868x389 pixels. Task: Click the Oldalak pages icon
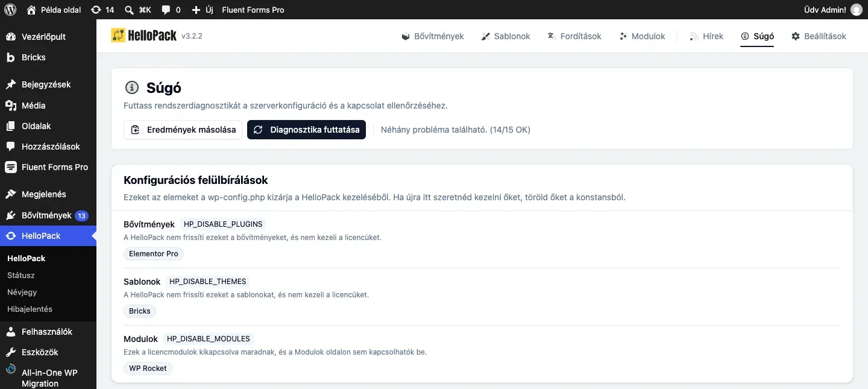11,126
